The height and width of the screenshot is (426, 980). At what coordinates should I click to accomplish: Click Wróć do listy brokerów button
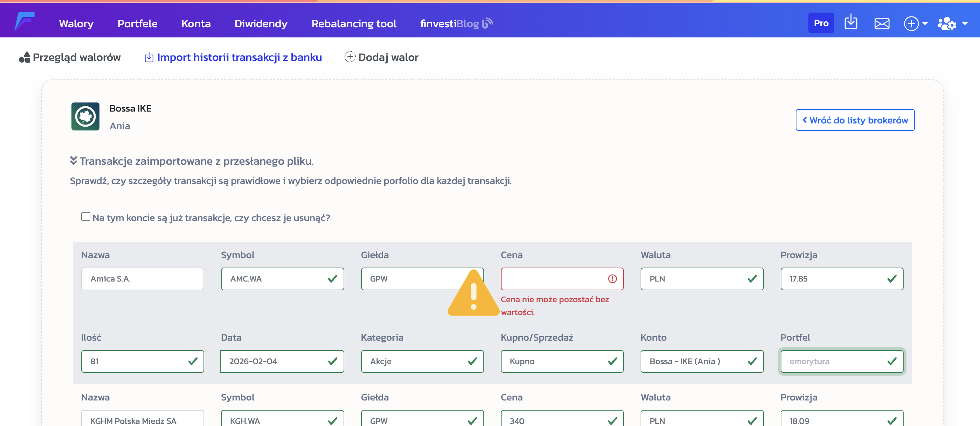tap(855, 120)
